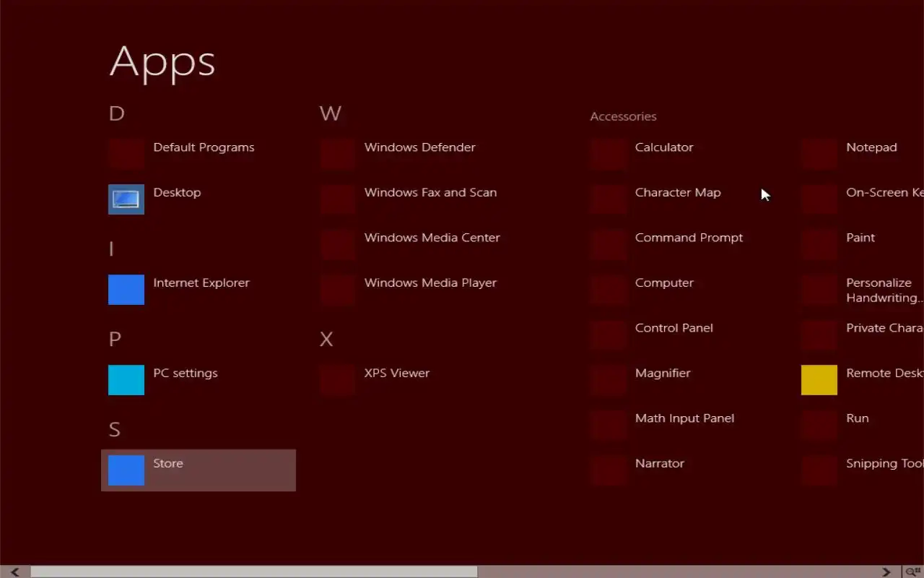Screen dimensions: 924x578
Task: Click the semantic zoom button at corner
Action: 913,571
